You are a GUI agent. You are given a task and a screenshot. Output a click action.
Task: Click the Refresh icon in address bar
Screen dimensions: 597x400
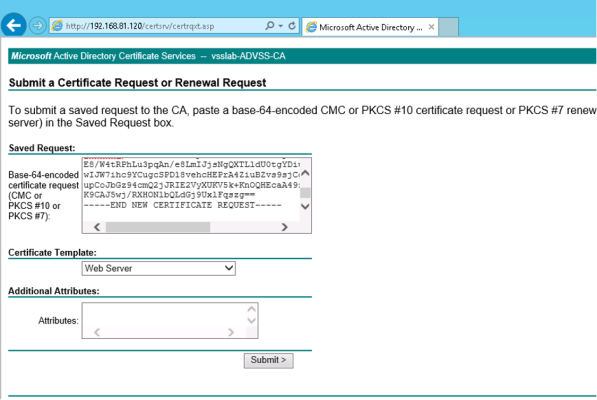click(292, 25)
